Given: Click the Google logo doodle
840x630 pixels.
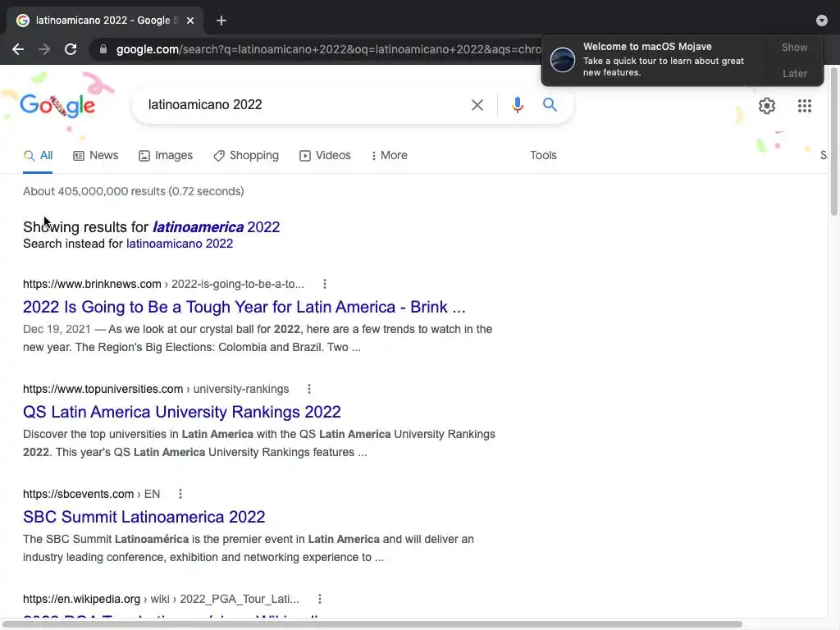Looking at the screenshot, I should pyautogui.click(x=57, y=106).
